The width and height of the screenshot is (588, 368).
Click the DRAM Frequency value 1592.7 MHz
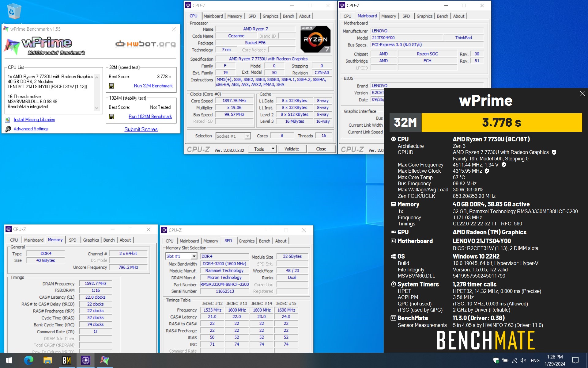tap(96, 283)
